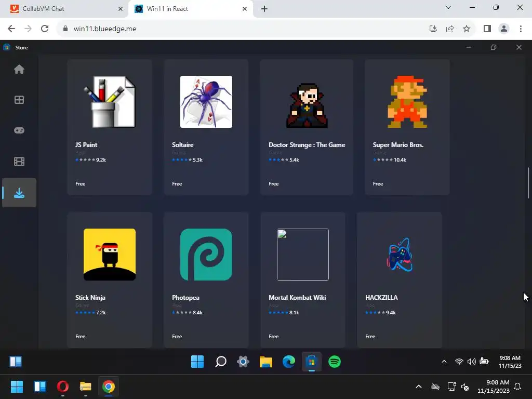Click the Stick Ninja title text

[90, 298]
